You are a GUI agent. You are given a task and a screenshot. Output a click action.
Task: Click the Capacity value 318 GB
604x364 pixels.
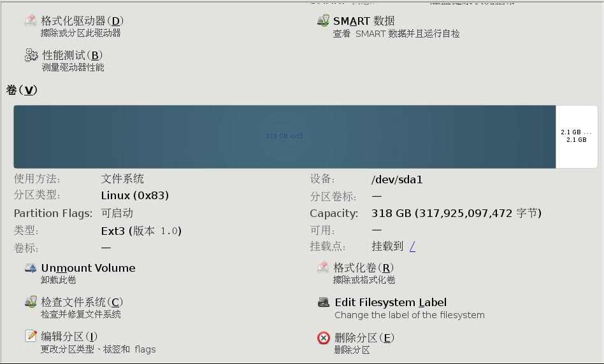coord(456,213)
